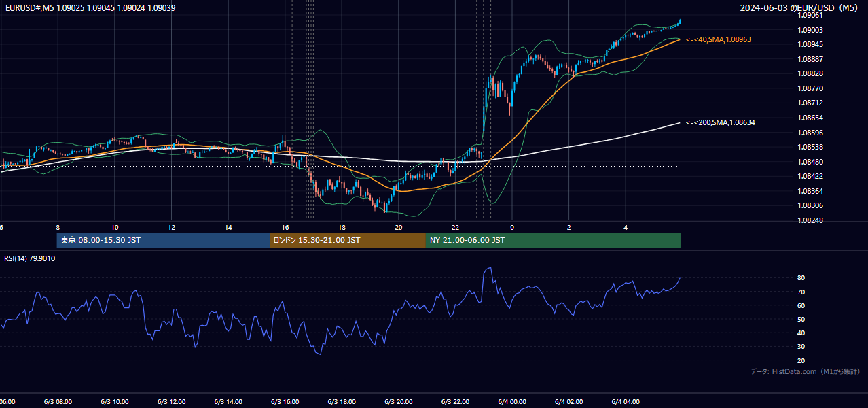Select the London 15:30-21:00 JST session bar
The width and height of the screenshot is (868, 408).
pos(348,240)
